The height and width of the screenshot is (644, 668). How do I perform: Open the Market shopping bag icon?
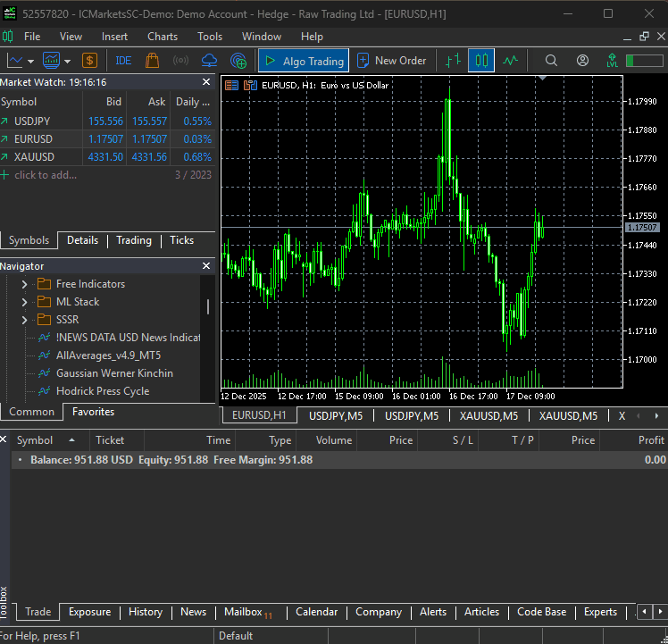152,61
